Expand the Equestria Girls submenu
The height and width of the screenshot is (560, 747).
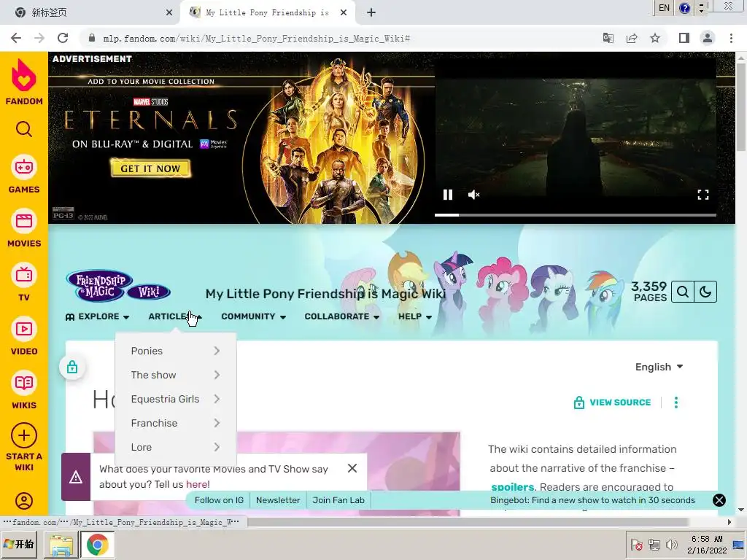pyautogui.click(x=176, y=399)
